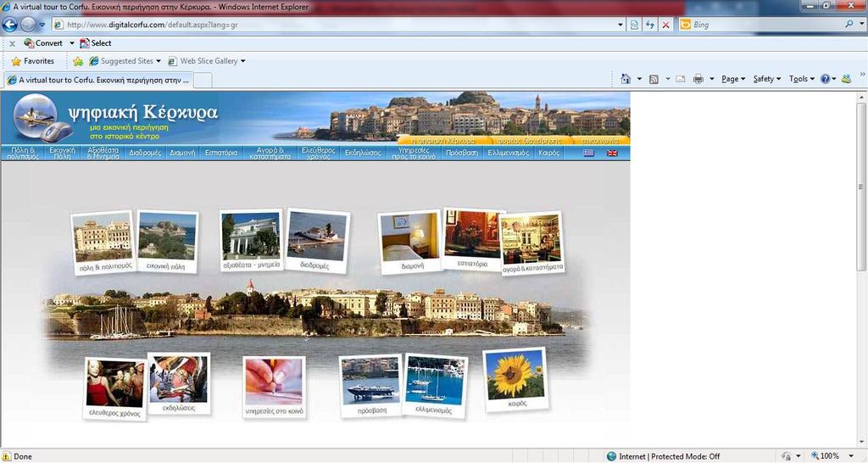Open the ελλιμενισμός marina photo card
This screenshot has height=463, width=868.
[436, 386]
